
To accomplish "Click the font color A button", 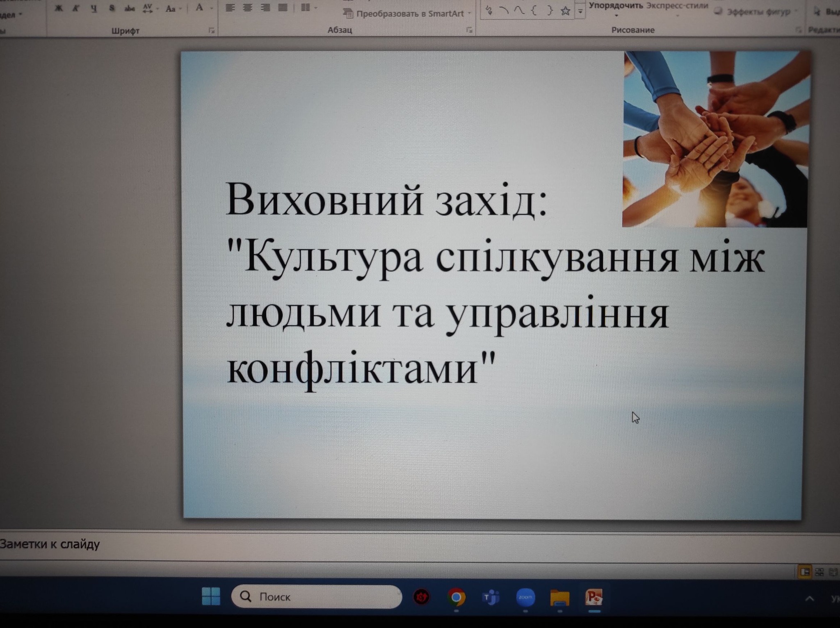I will [199, 7].
